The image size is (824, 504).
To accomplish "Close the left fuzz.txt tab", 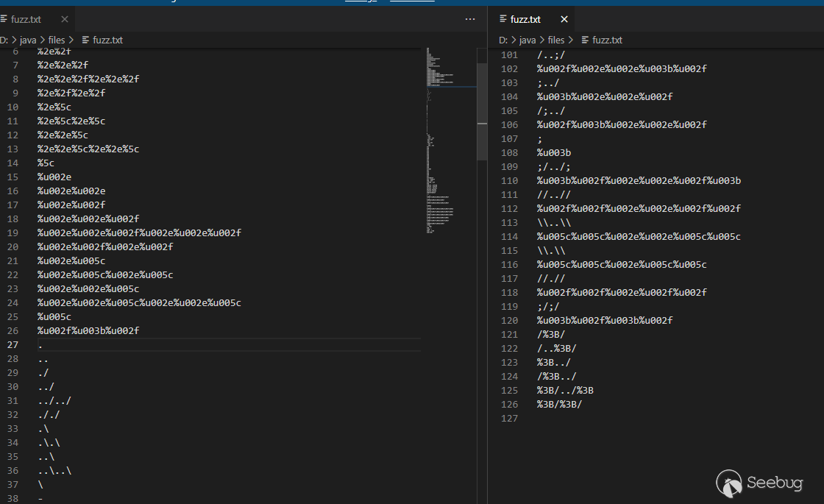I will (65, 19).
